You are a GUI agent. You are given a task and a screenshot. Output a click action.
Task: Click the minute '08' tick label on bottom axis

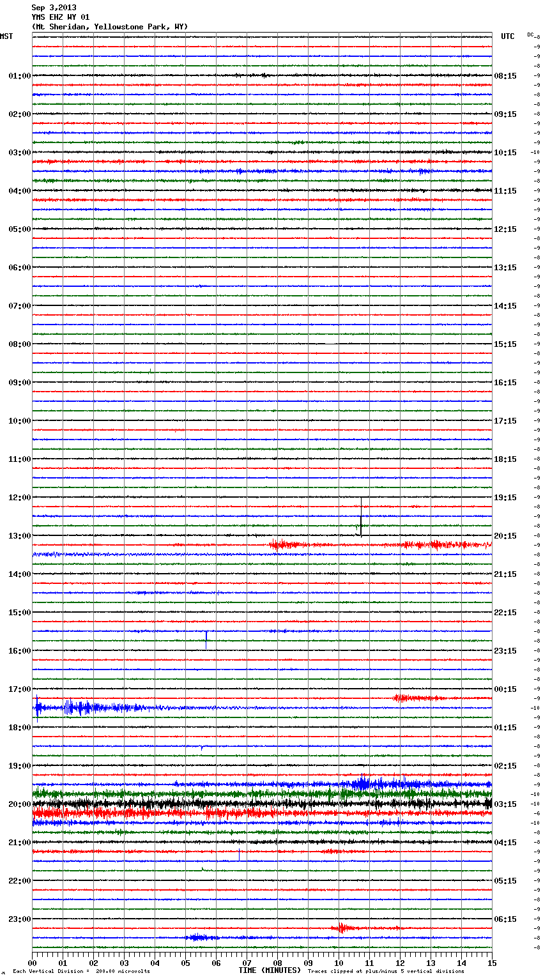(277, 963)
